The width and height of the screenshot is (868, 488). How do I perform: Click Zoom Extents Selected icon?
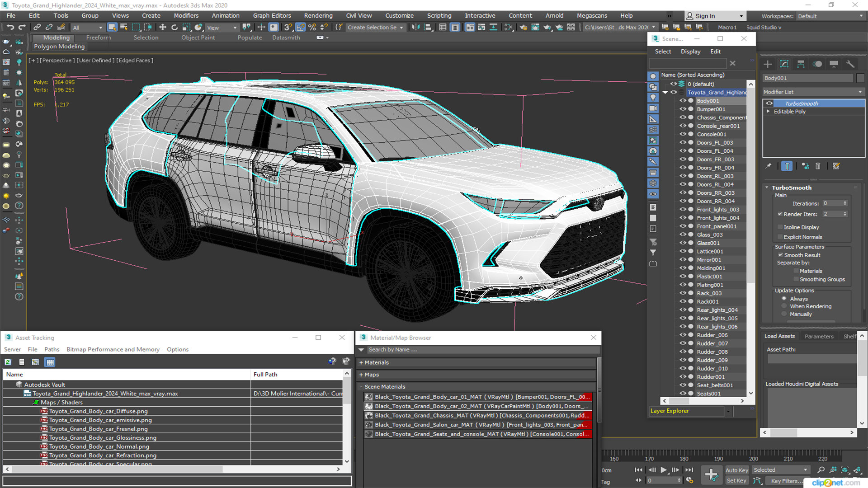[x=844, y=470]
